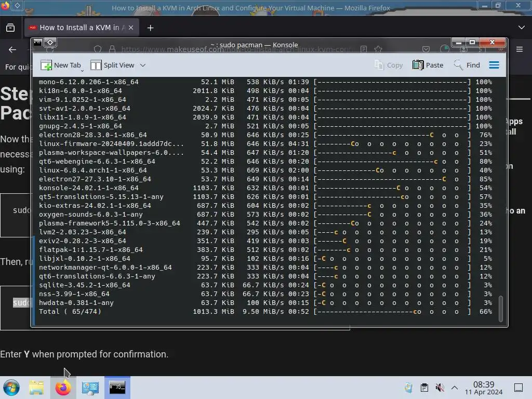Toggle Konsole keep-above pin icon

pyautogui.click(x=50, y=43)
